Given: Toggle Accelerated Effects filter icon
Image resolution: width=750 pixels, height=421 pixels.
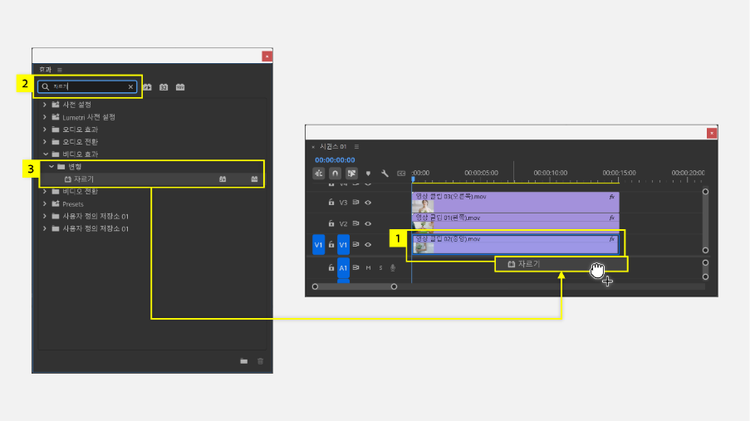Looking at the screenshot, I should [147, 87].
